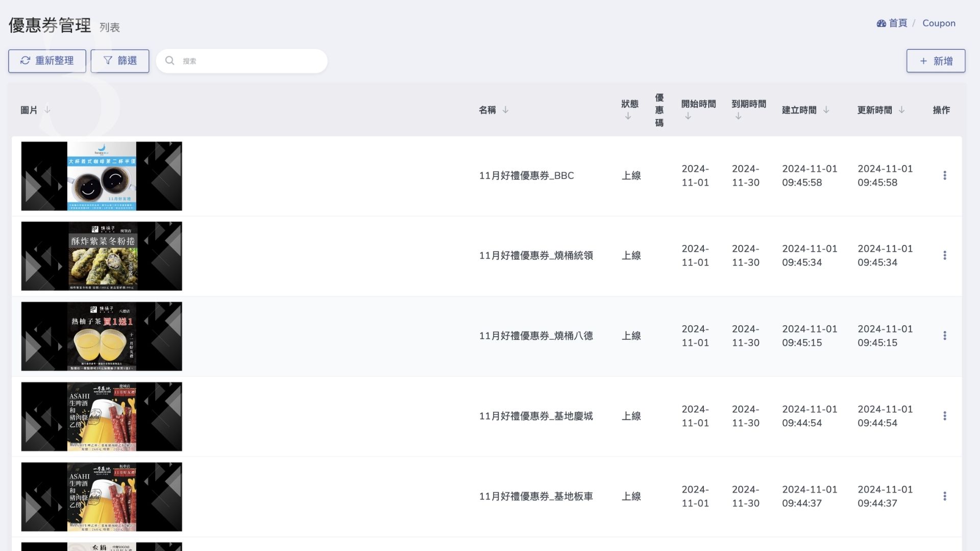
Task: Click created time 2024-11-01 09:44:37
Action: 810,496
